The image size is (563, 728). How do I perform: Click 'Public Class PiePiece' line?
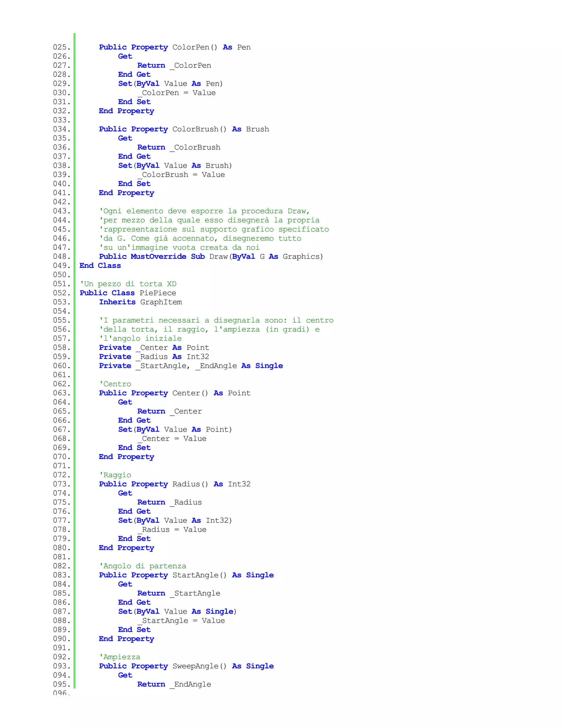click(x=128, y=293)
